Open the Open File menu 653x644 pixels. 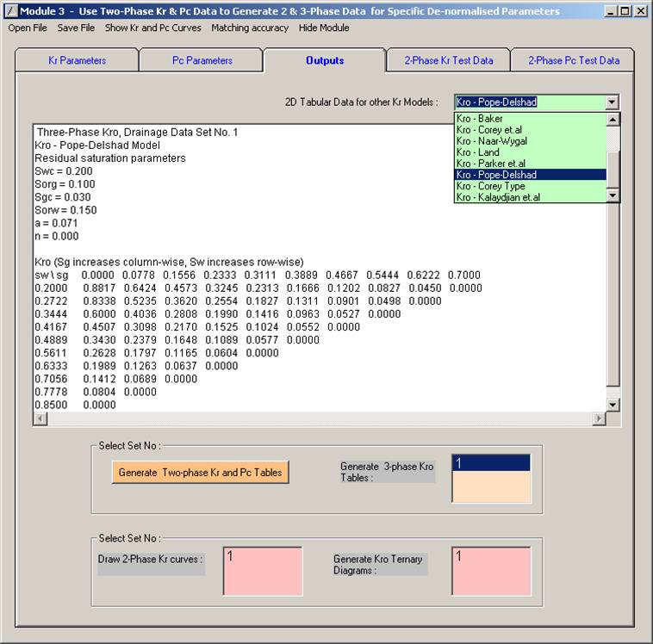click(28, 28)
